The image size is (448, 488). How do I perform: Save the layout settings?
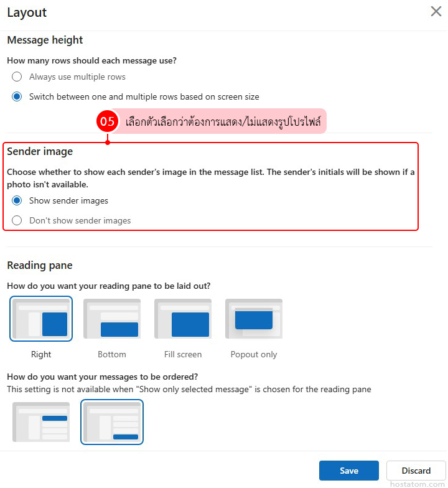348,471
